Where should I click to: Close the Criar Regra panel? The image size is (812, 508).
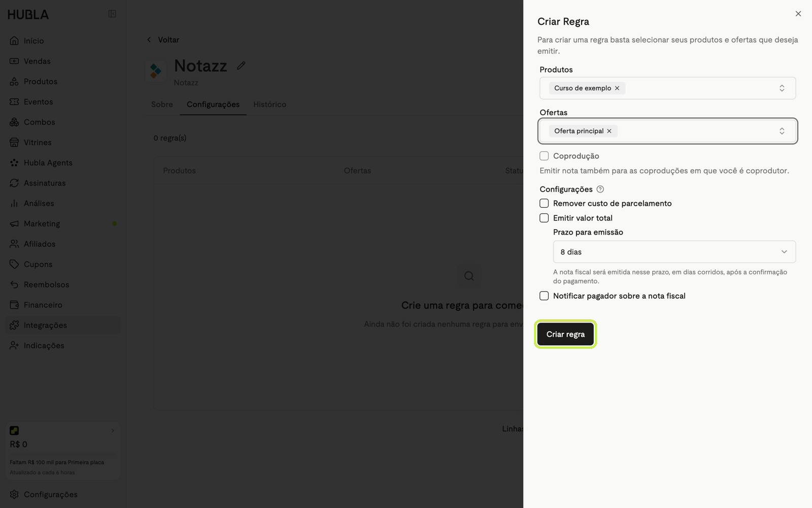click(798, 14)
